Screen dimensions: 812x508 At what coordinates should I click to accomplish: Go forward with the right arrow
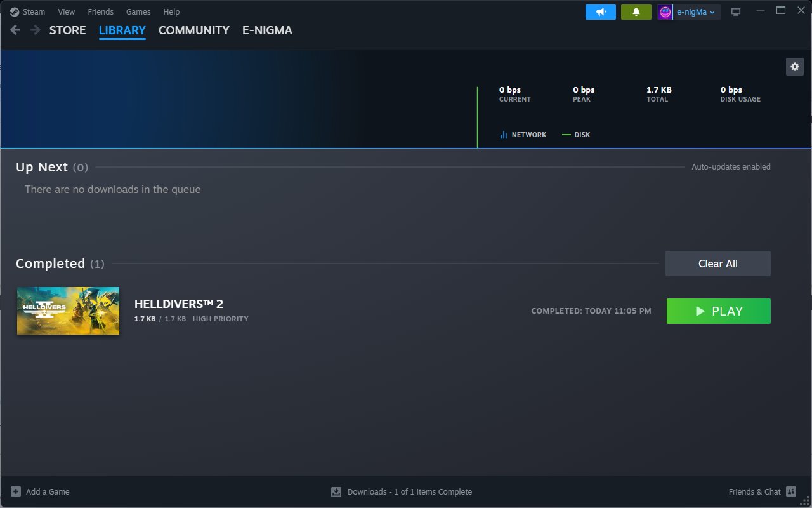click(36, 30)
